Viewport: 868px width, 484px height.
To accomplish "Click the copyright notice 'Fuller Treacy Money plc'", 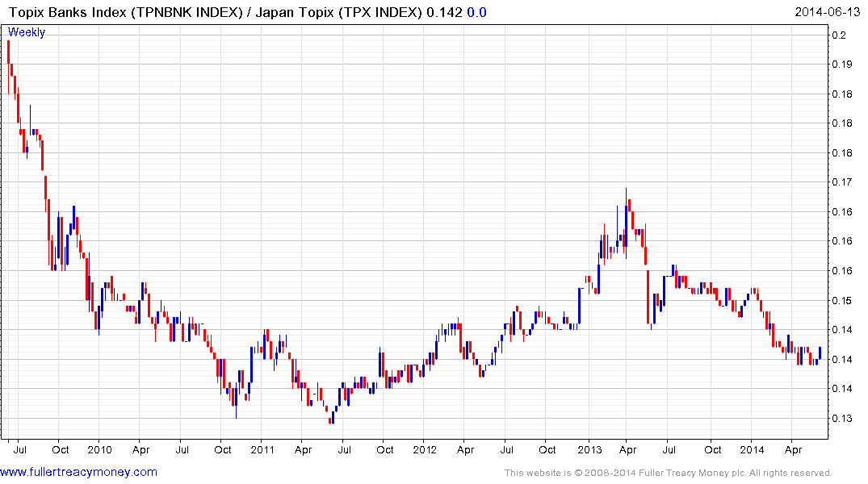I will pos(692,473).
